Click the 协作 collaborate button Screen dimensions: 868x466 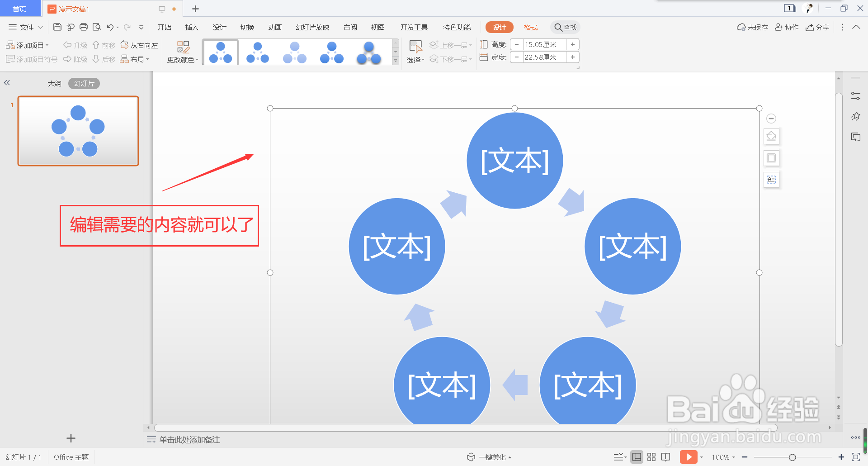(x=787, y=27)
